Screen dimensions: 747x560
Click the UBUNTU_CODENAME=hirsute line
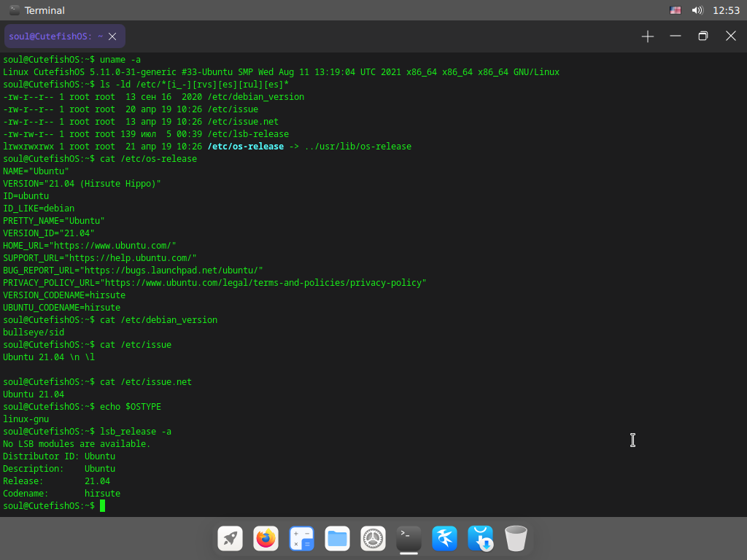coord(61,307)
